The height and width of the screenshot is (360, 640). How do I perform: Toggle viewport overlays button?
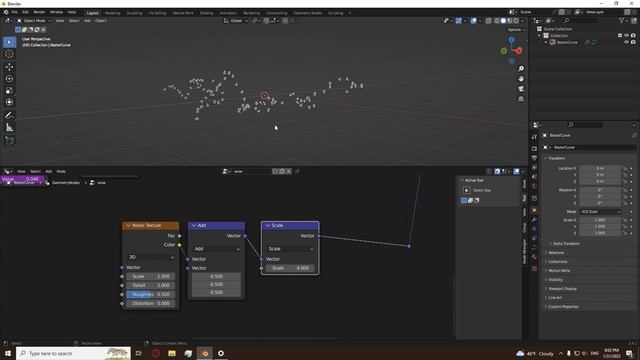coord(473,21)
